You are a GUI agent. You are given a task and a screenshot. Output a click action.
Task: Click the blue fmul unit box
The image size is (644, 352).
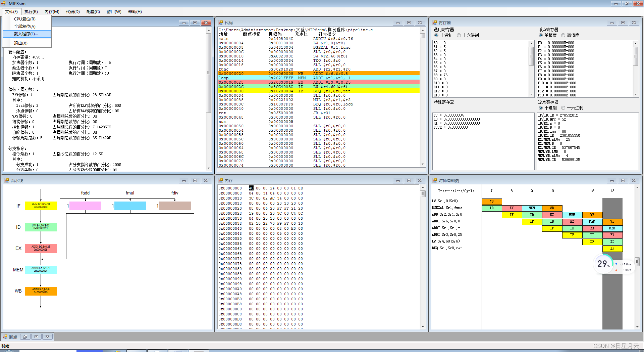[130, 206]
